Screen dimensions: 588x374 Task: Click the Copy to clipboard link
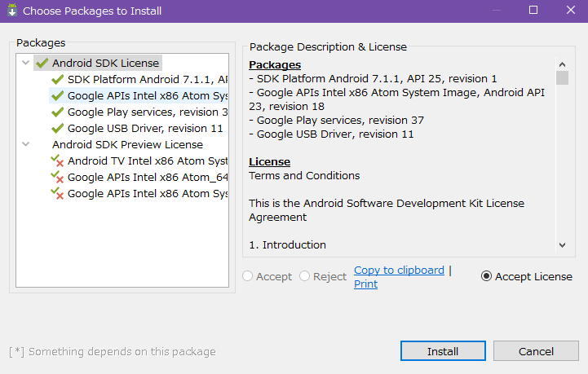pyautogui.click(x=399, y=270)
